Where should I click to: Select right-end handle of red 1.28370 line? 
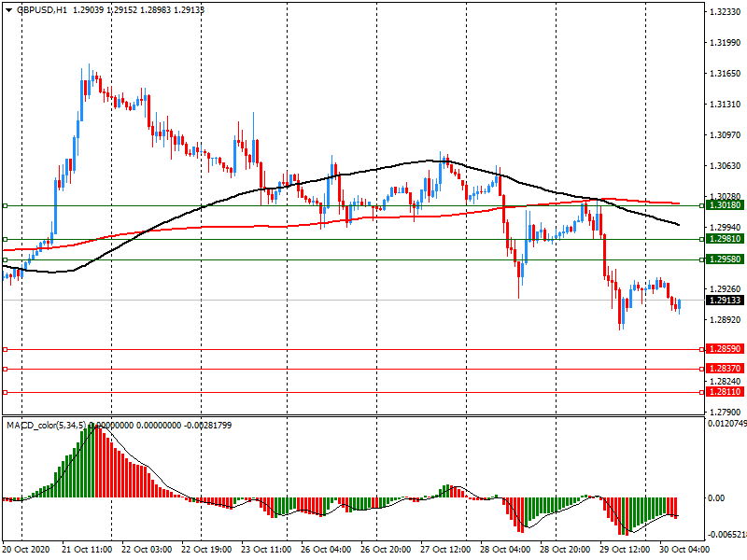tap(702, 369)
